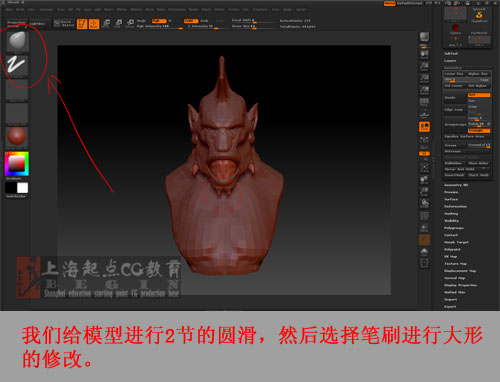Expand the Deformation subpalette
Image resolution: width=500 pixels, height=382 pixels.
click(x=456, y=206)
